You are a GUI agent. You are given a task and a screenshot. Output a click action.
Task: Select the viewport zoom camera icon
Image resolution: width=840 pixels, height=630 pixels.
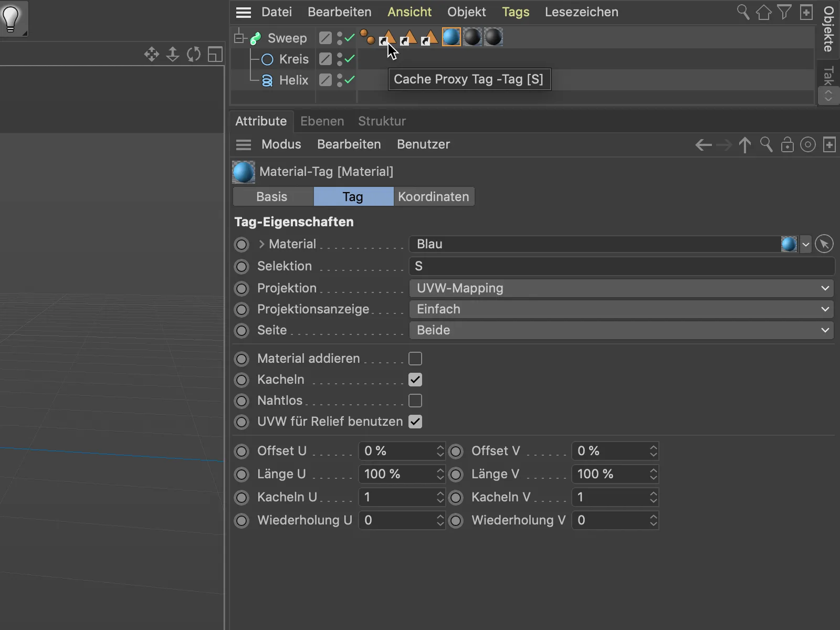point(173,54)
